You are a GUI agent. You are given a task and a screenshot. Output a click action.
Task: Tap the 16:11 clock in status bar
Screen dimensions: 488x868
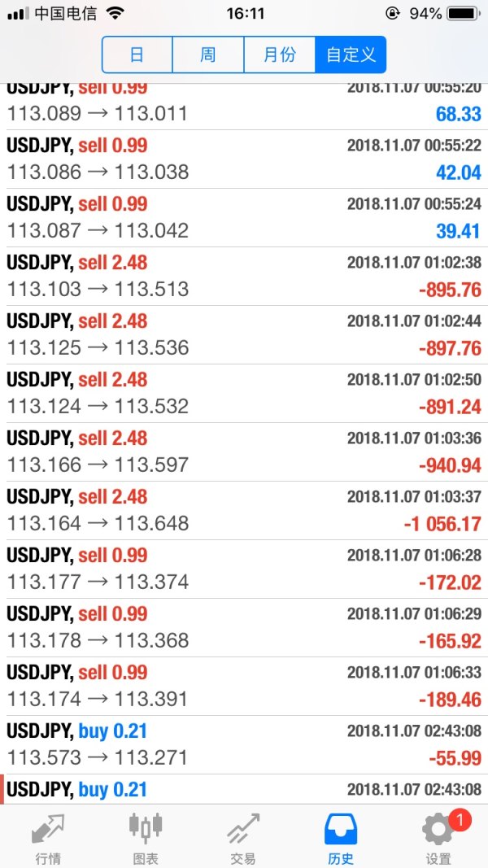tap(245, 14)
